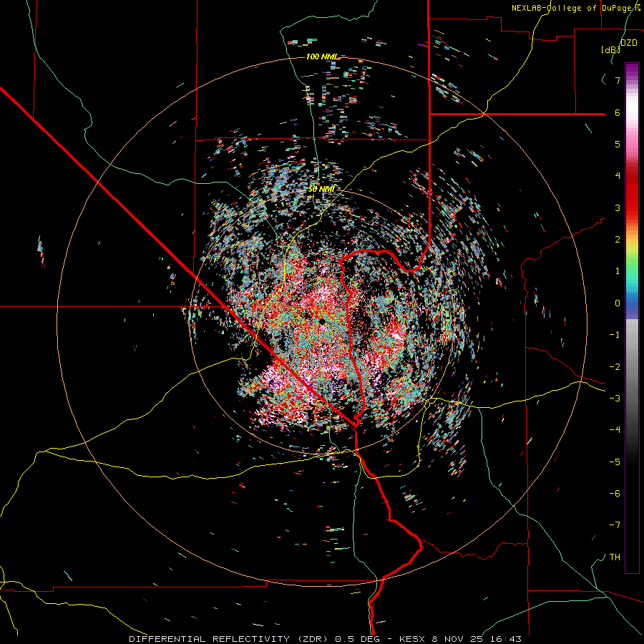This screenshot has width=644, height=644.
Task: Click the black radar site dot at the center
Action: (321, 321)
